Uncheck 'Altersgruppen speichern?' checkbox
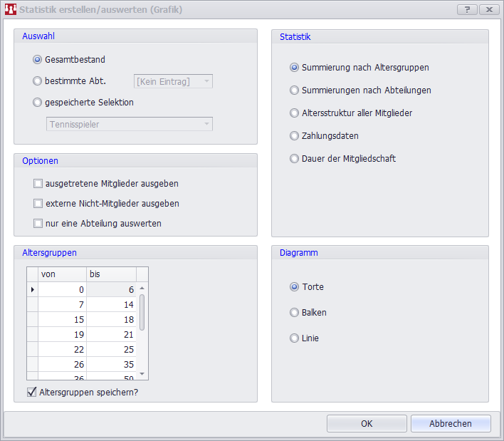Screen dimensions: 504x441 [32, 392]
